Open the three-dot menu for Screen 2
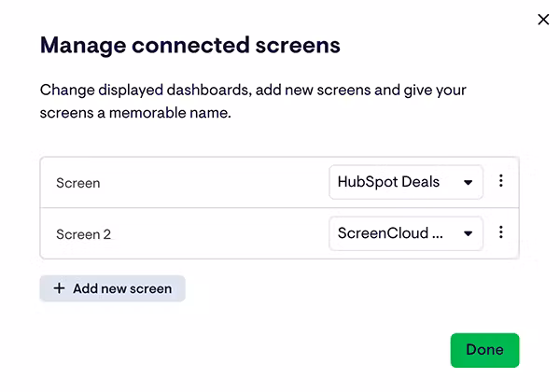 [x=501, y=232]
